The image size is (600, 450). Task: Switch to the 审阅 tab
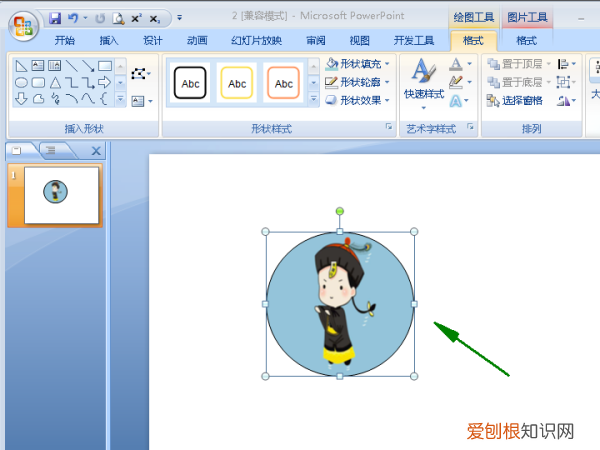click(316, 40)
